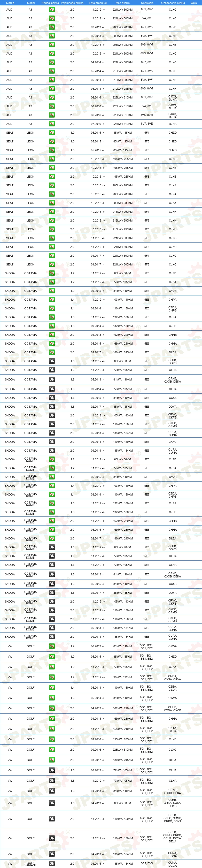This screenshot has height=868, width=202.
Task: Click petrol icon in VW Golf 03.2017 DLBA row
Action: tap(52, 760)
